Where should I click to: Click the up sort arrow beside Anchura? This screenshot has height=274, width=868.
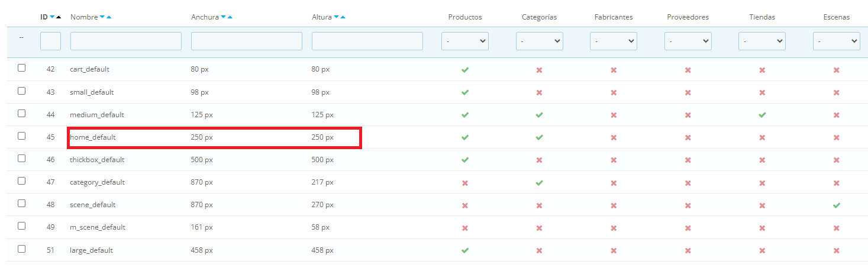tap(230, 17)
